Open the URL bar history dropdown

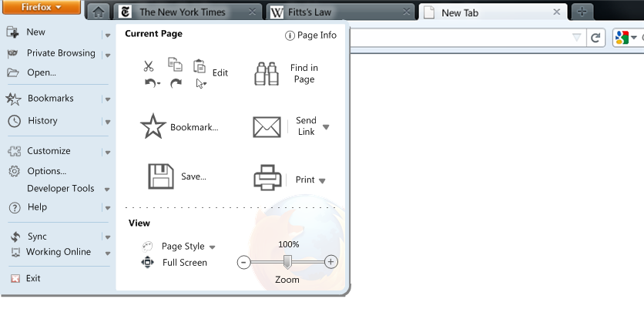point(577,38)
